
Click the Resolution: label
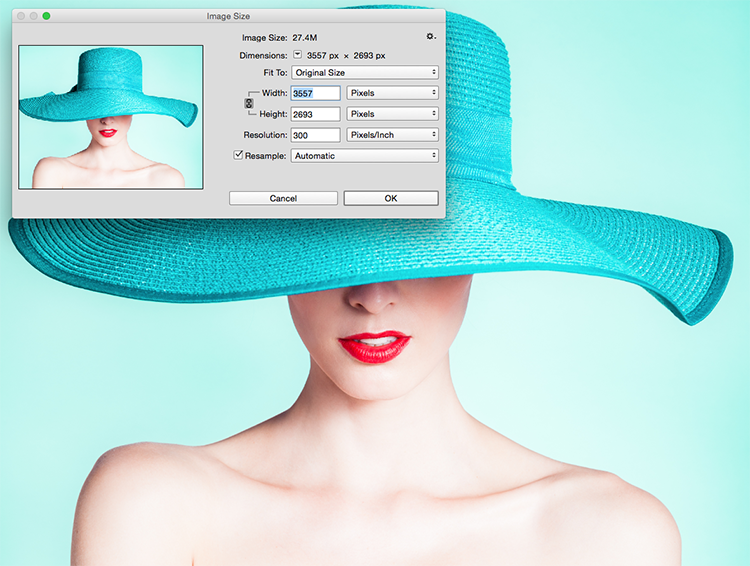pyautogui.click(x=265, y=135)
